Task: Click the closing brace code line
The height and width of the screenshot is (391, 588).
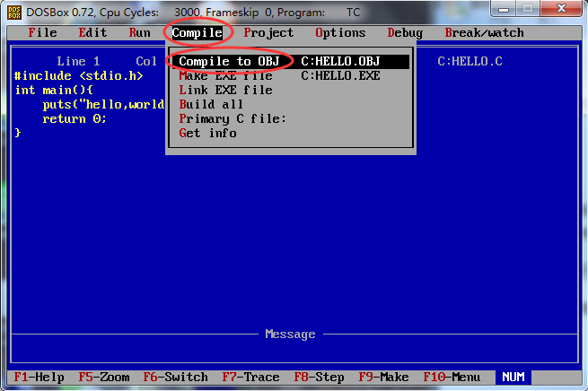Action: click(x=17, y=133)
